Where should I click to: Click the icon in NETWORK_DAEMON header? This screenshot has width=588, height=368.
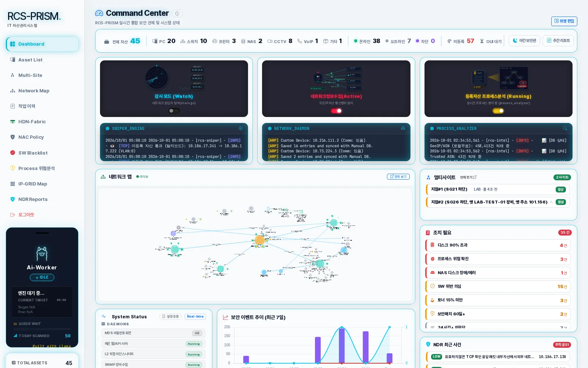403,128
